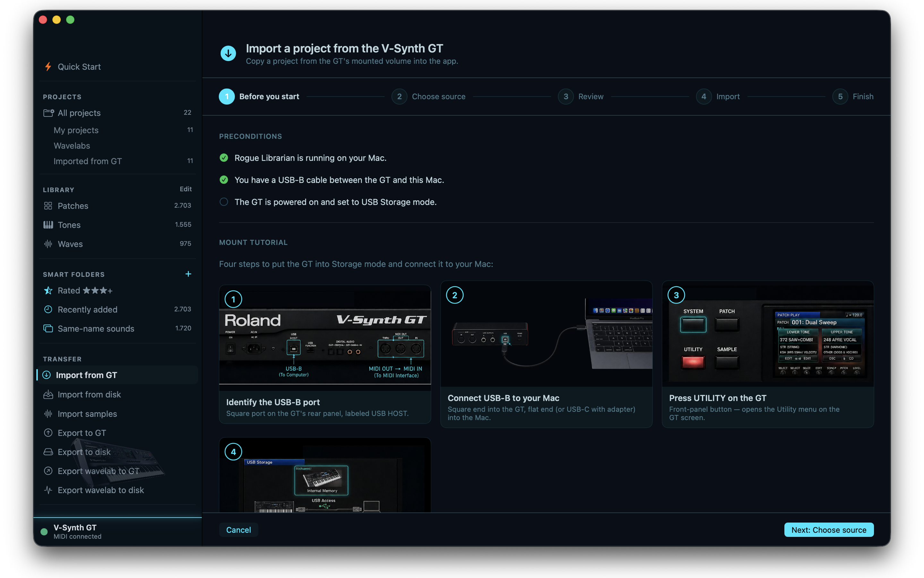This screenshot has height=578, width=924.
Task: Go to step 5 Finish
Action: pos(853,96)
